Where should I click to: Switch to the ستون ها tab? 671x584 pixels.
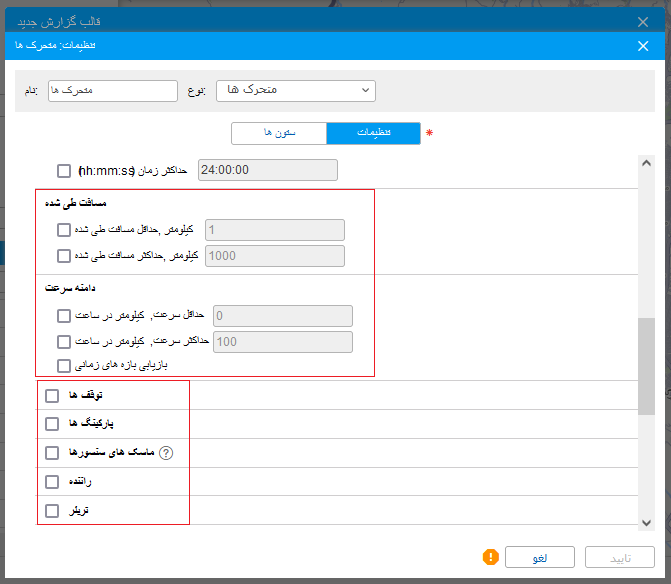point(279,133)
